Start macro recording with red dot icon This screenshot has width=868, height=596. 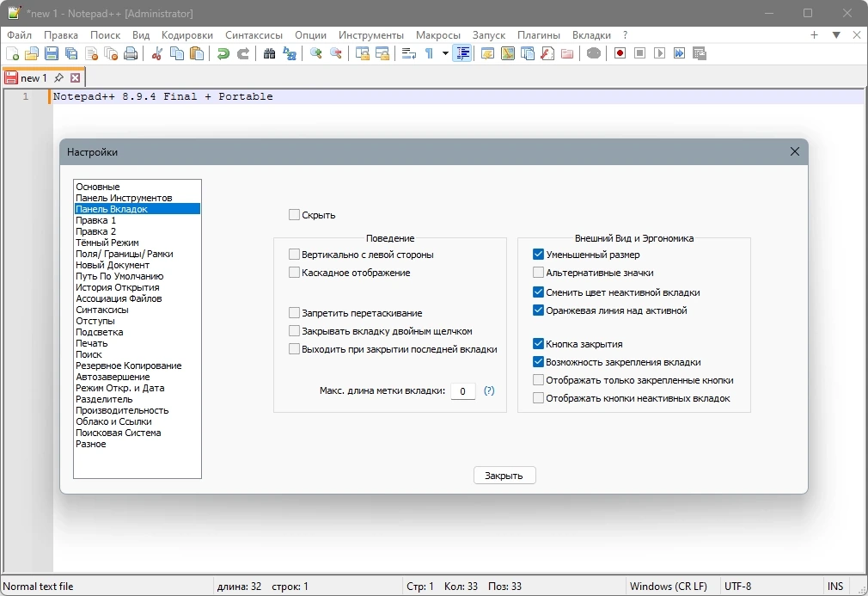coord(620,53)
